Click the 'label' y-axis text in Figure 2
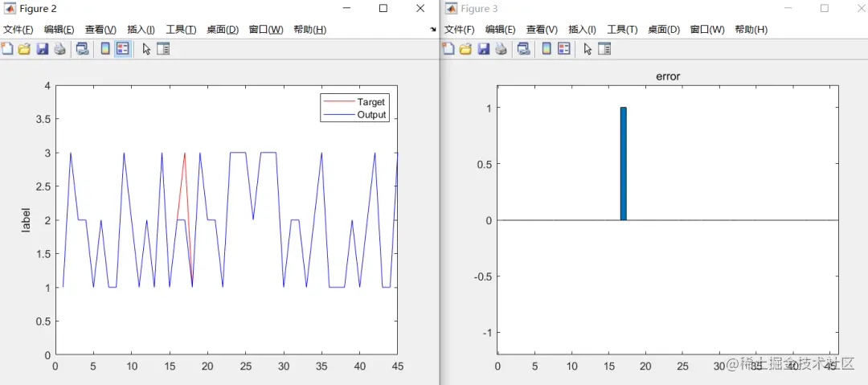868x385 pixels. click(26, 220)
